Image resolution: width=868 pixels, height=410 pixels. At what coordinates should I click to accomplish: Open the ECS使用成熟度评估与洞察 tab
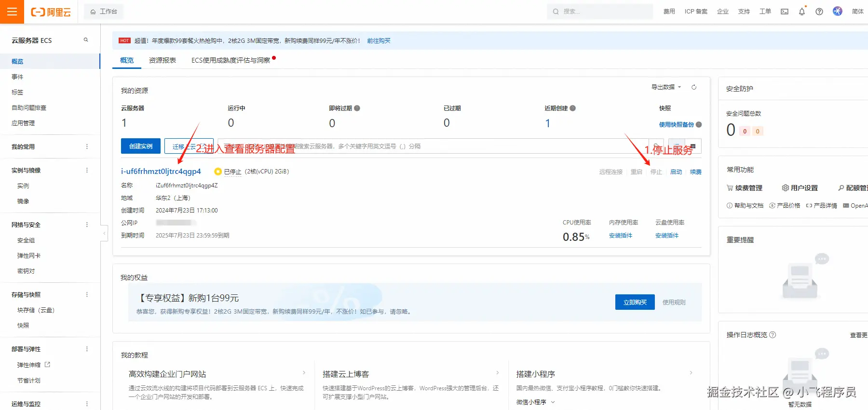[231, 60]
